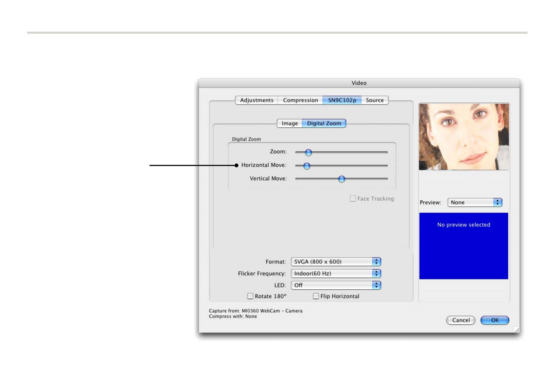Open the LED dropdown

[x=336, y=285]
